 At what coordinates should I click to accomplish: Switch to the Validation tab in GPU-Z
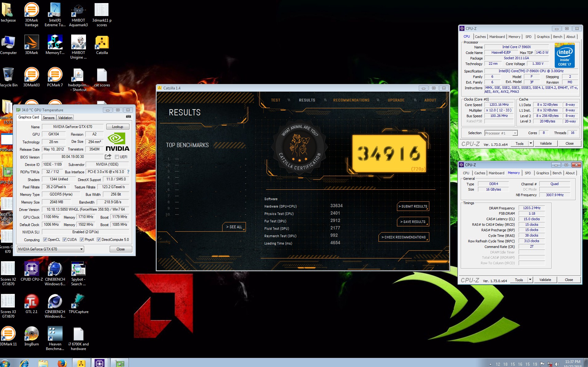(x=65, y=118)
